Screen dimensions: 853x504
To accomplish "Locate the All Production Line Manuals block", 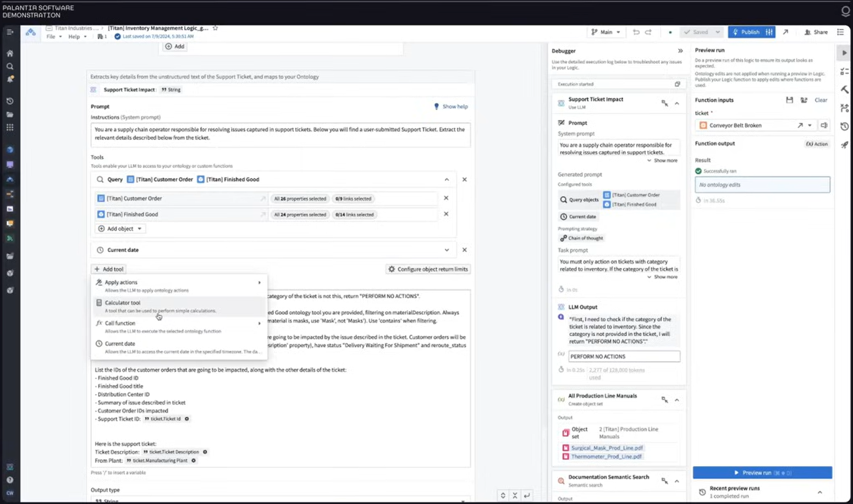I will pos(665,400).
